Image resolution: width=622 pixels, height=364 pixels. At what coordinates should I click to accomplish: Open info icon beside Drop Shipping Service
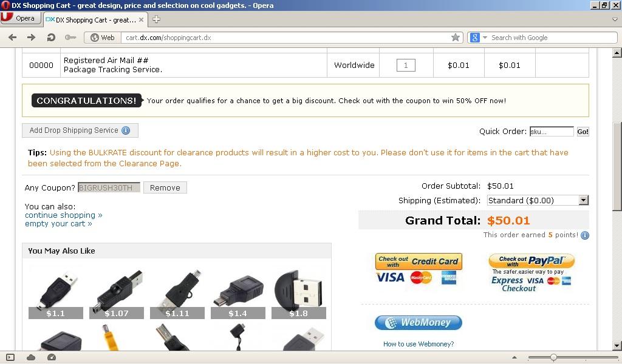point(126,130)
